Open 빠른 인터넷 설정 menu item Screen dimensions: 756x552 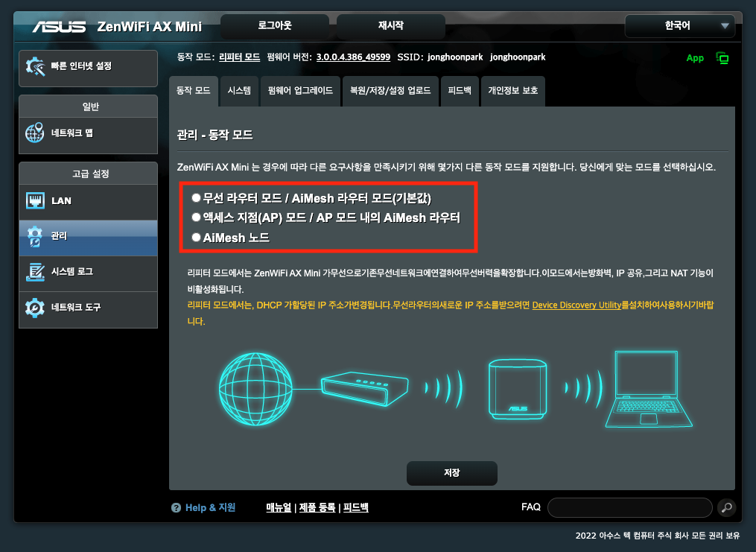point(88,69)
